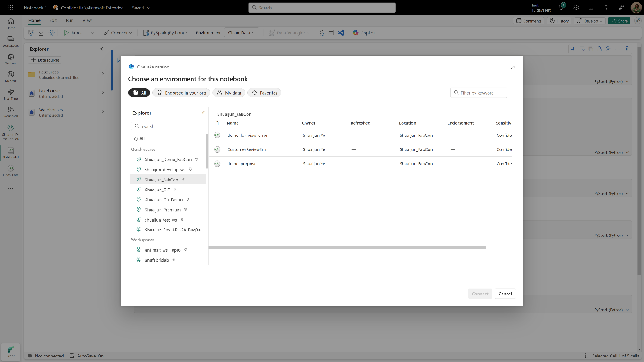The image size is (644, 362).
Task: Collapse the dialog Explorer pane
Action: click(203, 113)
